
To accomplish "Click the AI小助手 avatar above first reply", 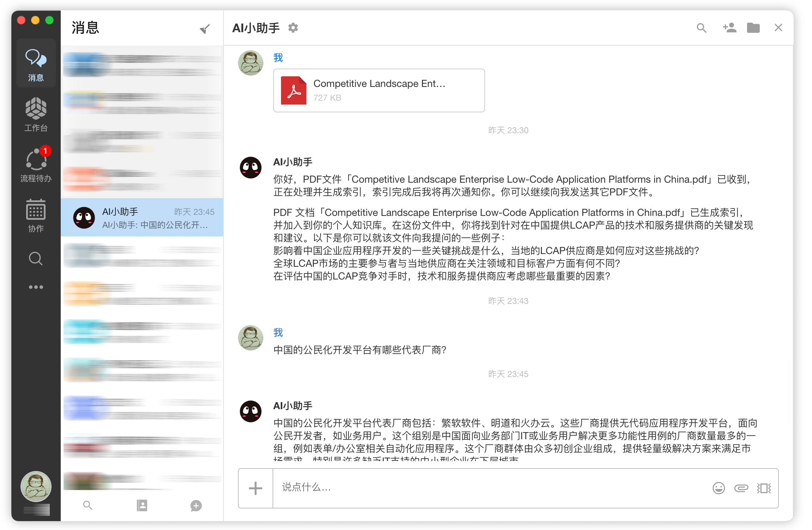I will [x=251, y=167].
